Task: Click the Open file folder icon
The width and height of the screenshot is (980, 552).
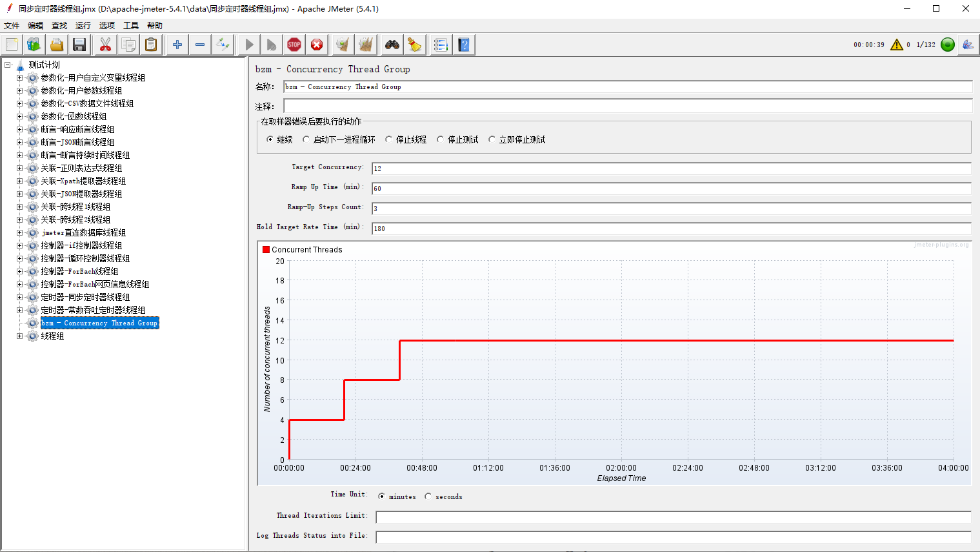Action: [x=57, y=45]
